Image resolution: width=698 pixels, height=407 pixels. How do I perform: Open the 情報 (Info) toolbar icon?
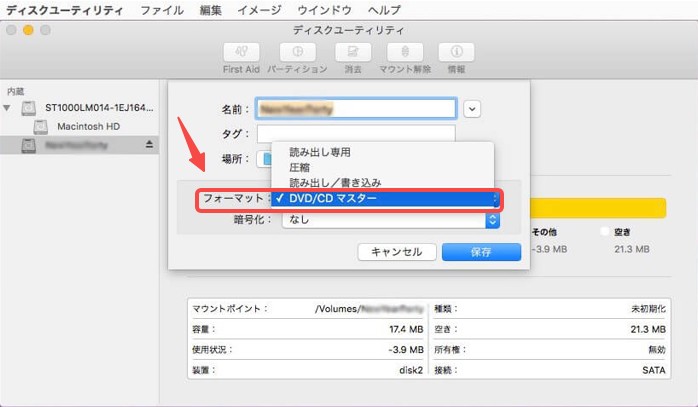point(456,53)
